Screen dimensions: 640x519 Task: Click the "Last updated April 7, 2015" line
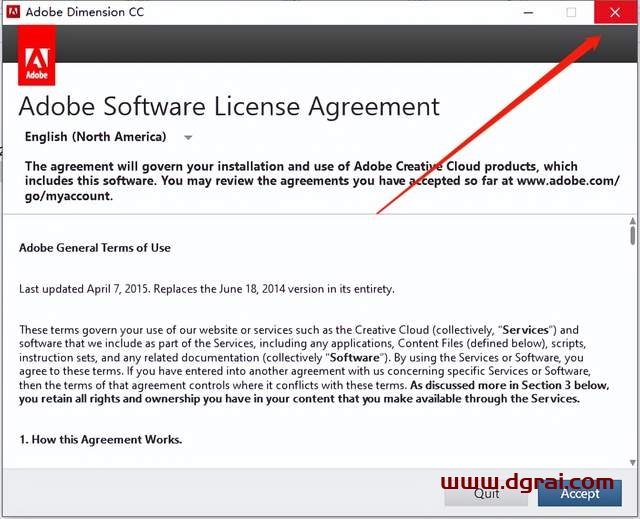coord(207,289)
